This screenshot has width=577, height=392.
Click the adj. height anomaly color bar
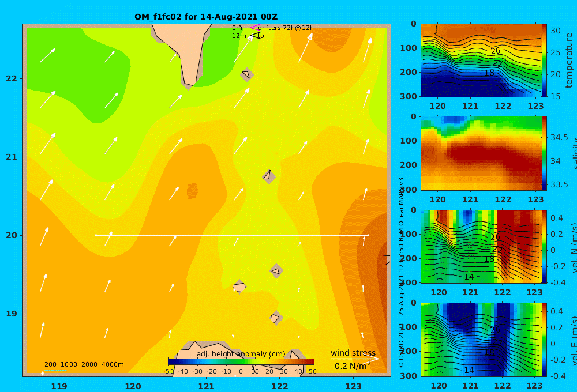241,362
